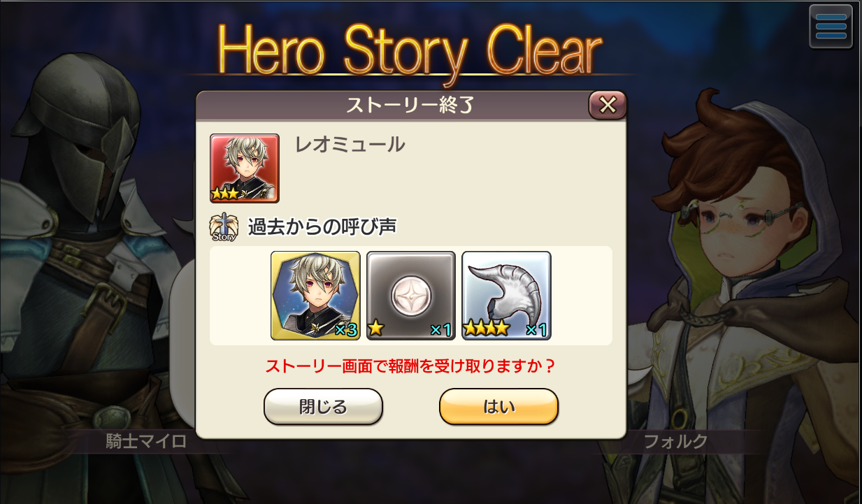
Task: Tap the red ストーリー画面で報酬を受け取りますか prompt
Action: point(411,366)
